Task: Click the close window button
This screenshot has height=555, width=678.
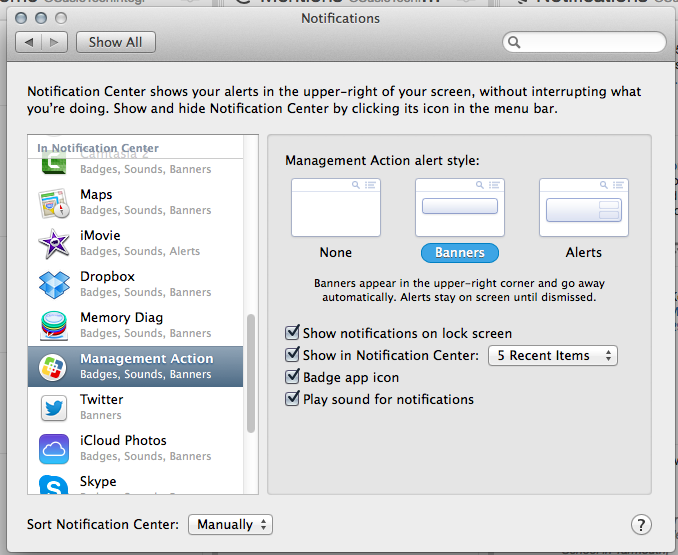Action: (x=21, y=18)
